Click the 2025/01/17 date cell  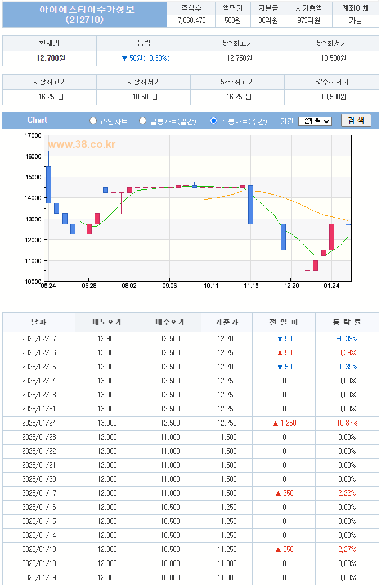[x=39, y=494]
